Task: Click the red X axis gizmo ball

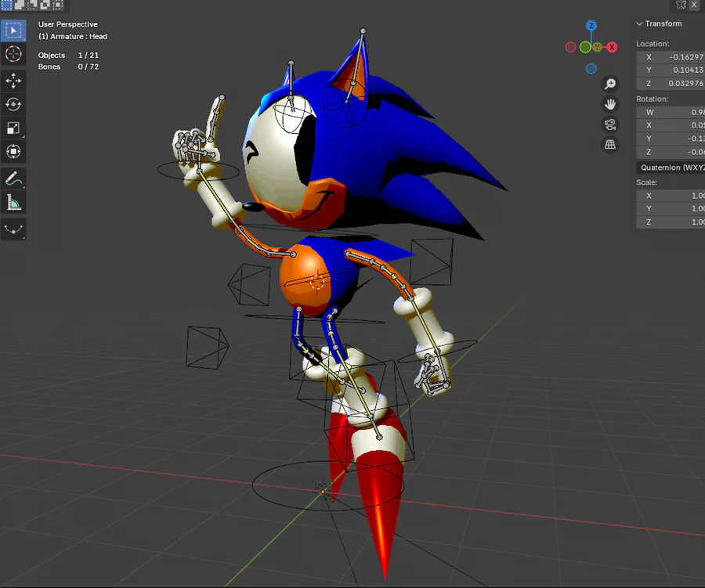Action: click(612, 47)
